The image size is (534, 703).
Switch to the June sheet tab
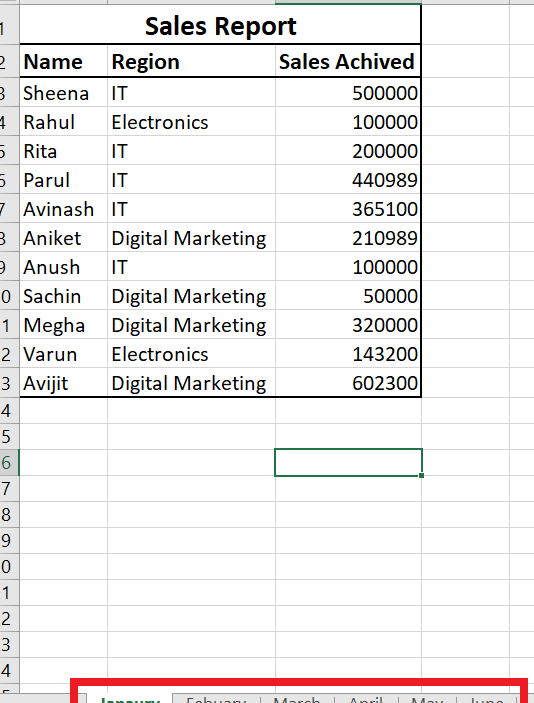point(486,699)
